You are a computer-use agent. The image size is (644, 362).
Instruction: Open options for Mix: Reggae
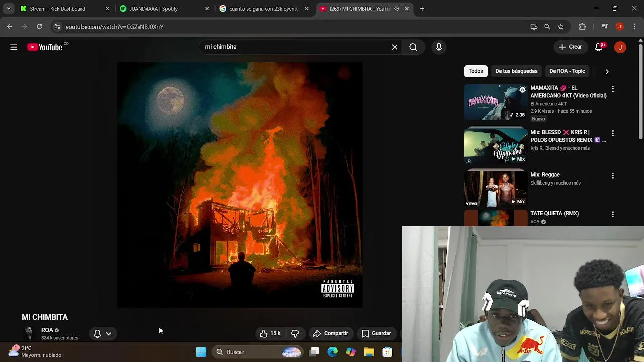613,176
